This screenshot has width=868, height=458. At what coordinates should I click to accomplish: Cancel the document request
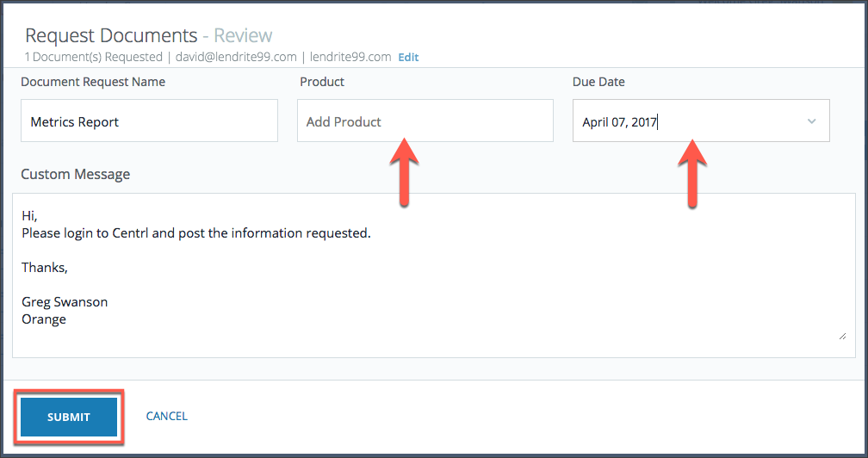(167, 416)
